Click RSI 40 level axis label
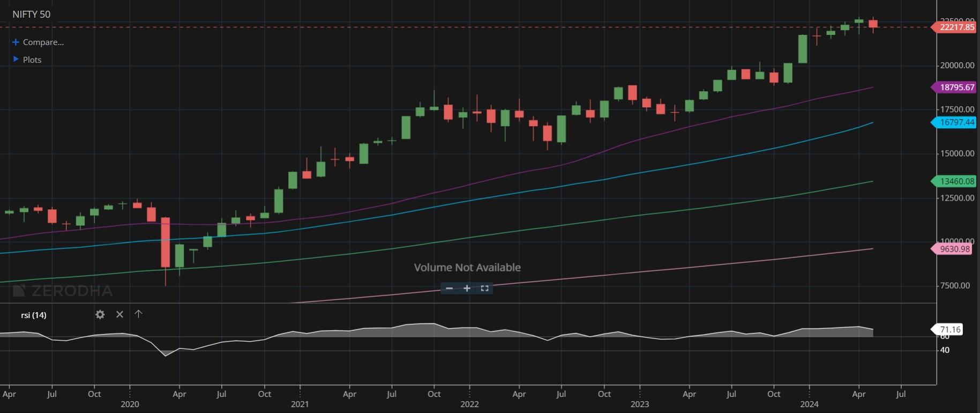 pyautogui.click(x=945, y=350)
